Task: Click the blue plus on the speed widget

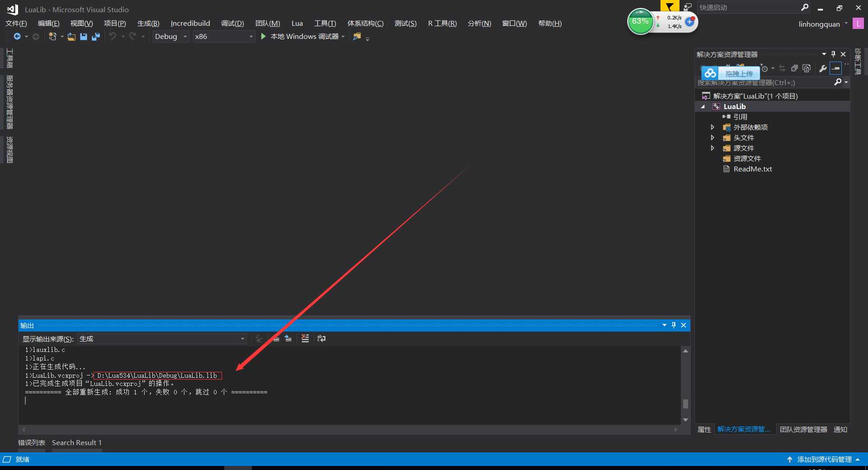Action: click(689, 22)
